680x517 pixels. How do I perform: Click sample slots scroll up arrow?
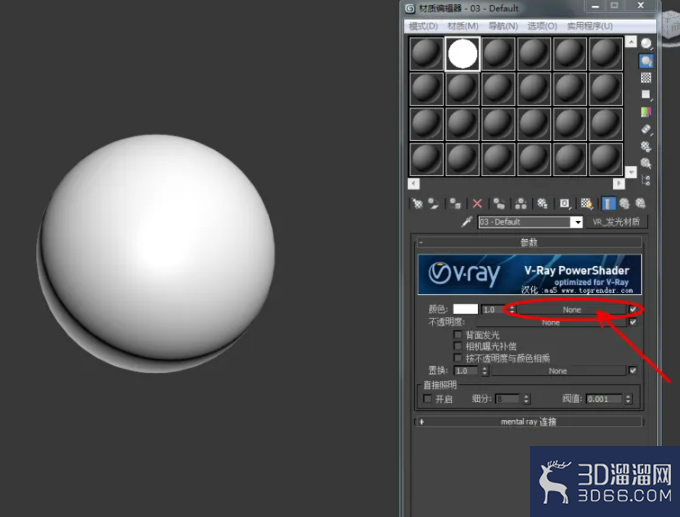(x=631, y=42)
